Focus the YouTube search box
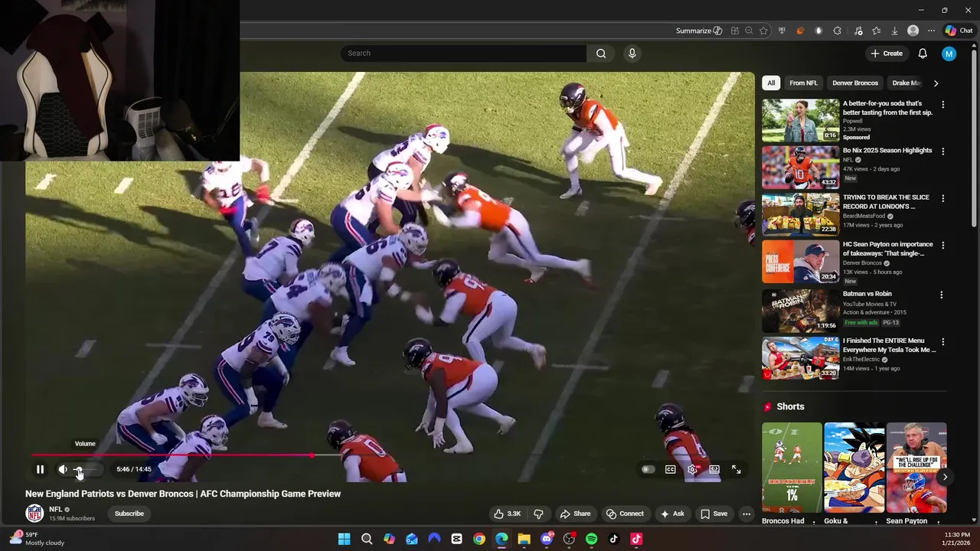This screenshot has width=980, height=551. [463, 53]
